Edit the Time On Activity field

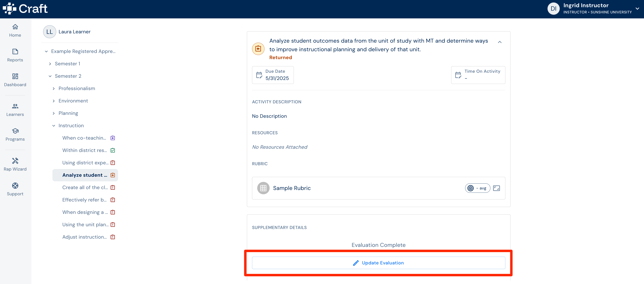click(x=478, y=75)
